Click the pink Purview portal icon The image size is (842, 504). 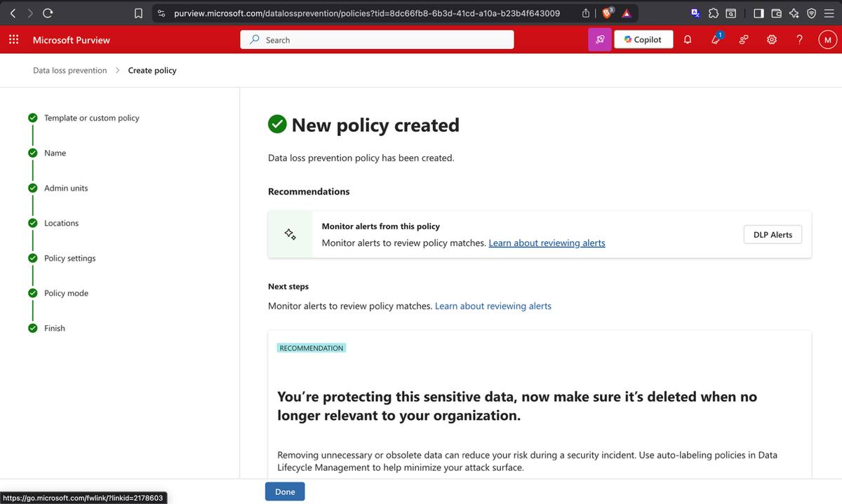600,40
